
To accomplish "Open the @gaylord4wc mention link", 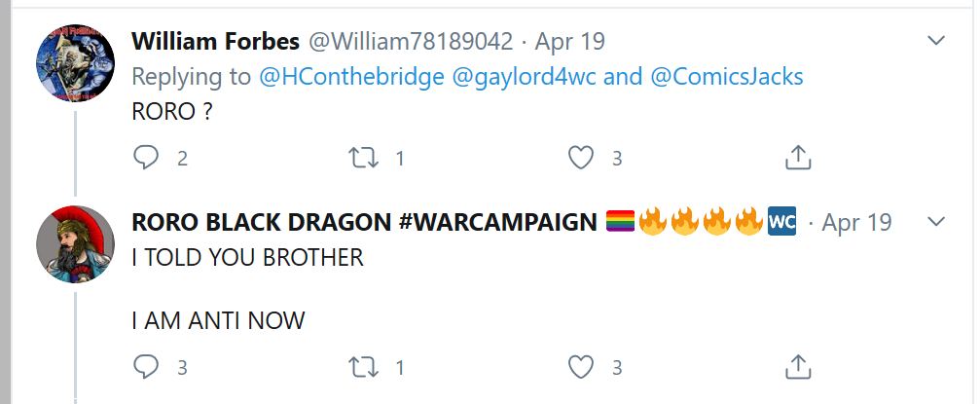I will (524, 77).
